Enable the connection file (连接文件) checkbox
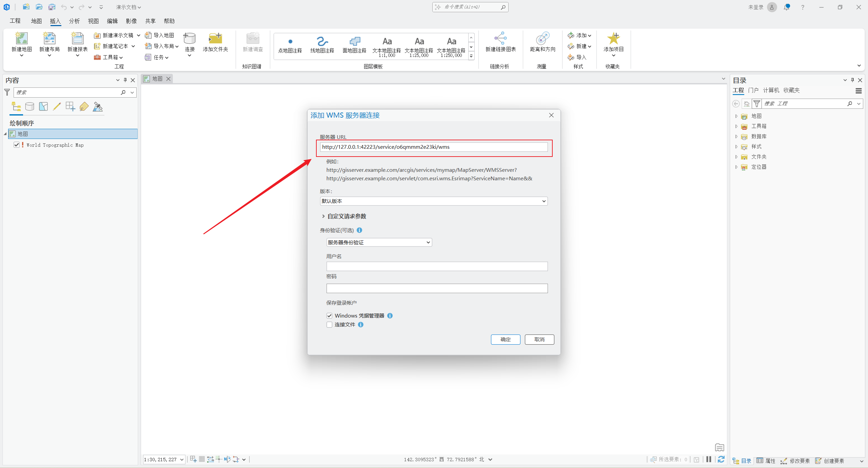Screen dimensions: 868x468 click(x=329, y=325)
